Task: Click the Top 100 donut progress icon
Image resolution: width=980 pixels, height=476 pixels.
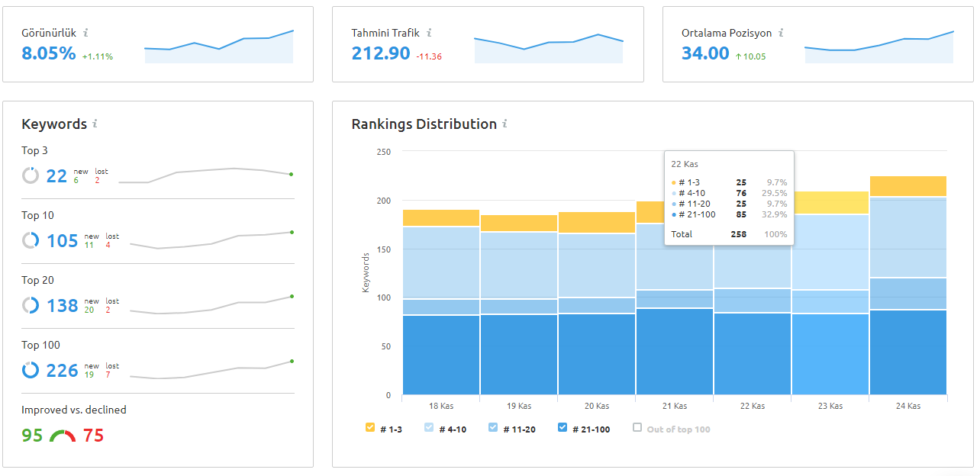Action: tap(31, 370)
